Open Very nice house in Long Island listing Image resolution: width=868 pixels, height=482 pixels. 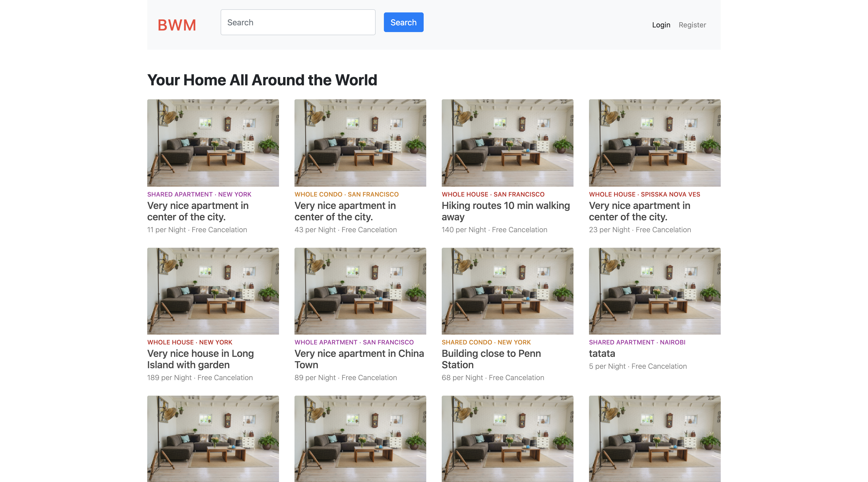[200, 359]
